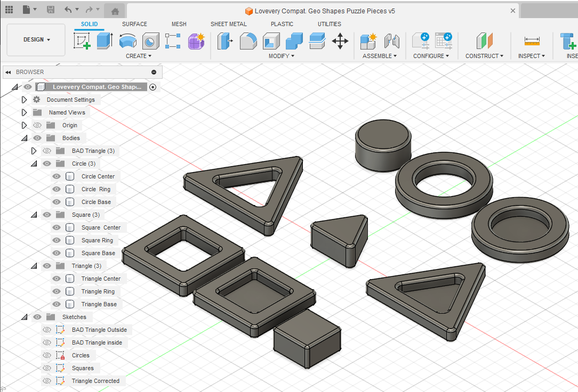Select the Triangle Base body
The width and height of the screenshot is (578, 392).
point(99,304)
